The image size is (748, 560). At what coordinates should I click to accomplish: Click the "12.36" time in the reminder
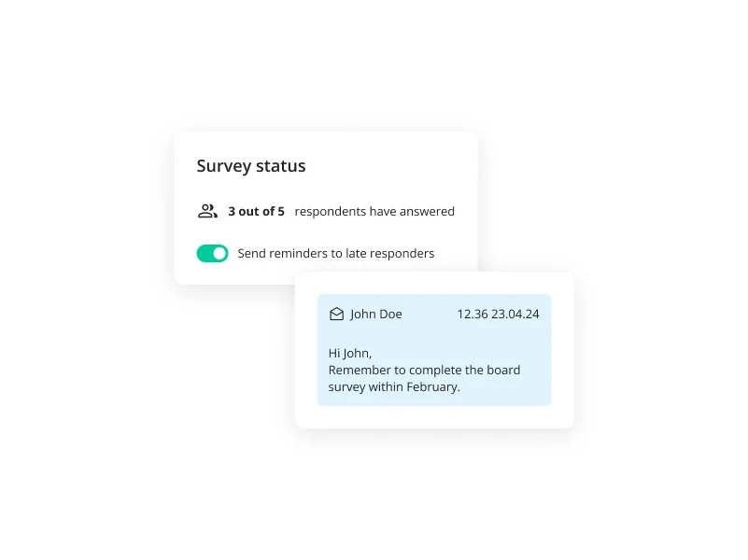click(x=473, y=315)
